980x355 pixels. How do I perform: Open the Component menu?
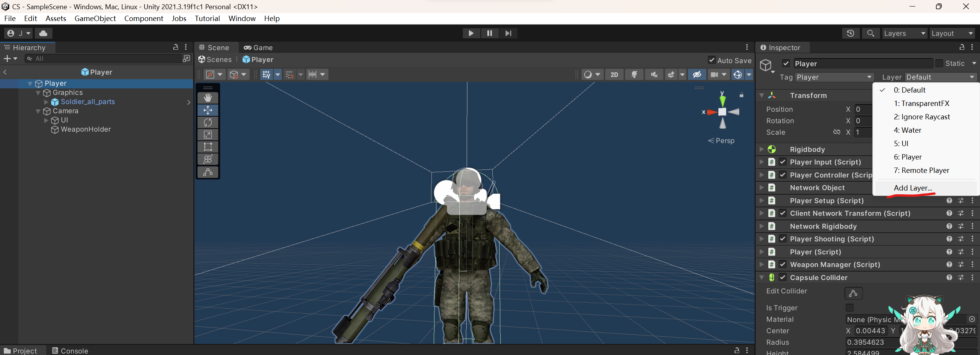(x=144, y=18)
